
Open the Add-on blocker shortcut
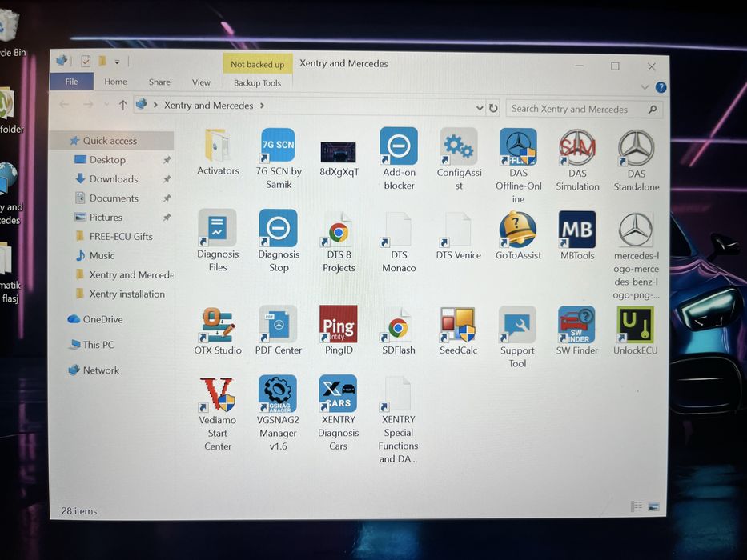[399, 159]
